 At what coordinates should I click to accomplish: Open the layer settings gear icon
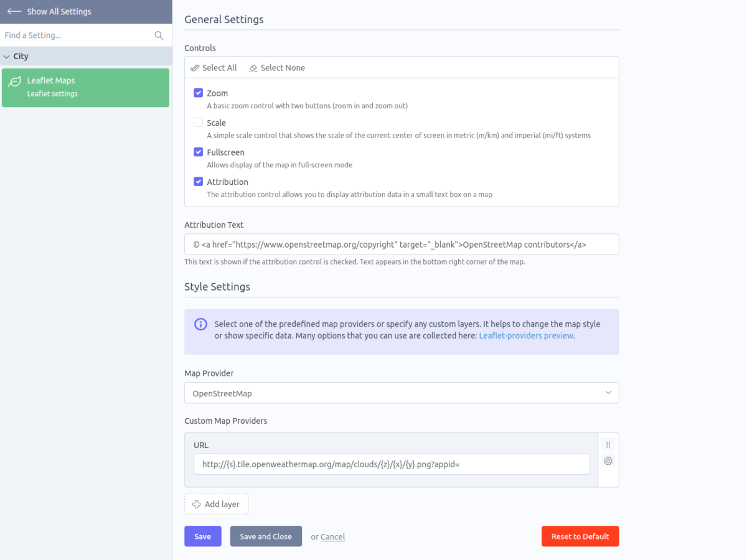click(608, 461)
